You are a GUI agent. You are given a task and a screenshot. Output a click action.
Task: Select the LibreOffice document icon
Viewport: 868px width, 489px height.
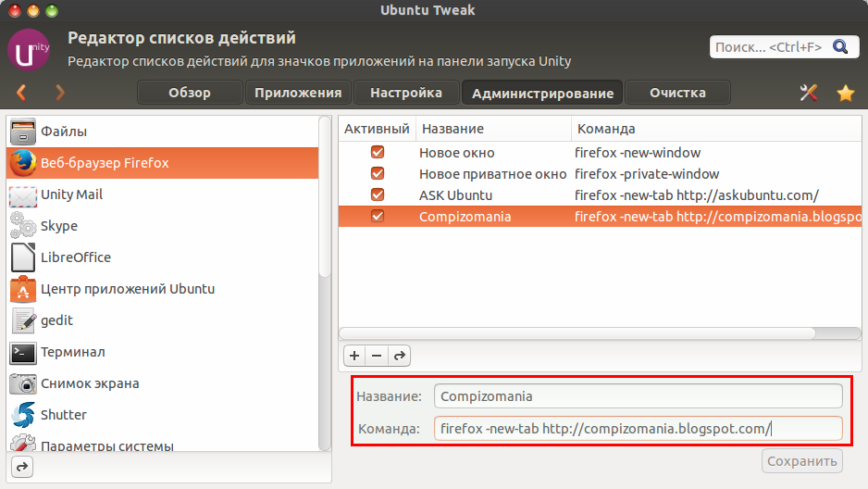[23, 257]
